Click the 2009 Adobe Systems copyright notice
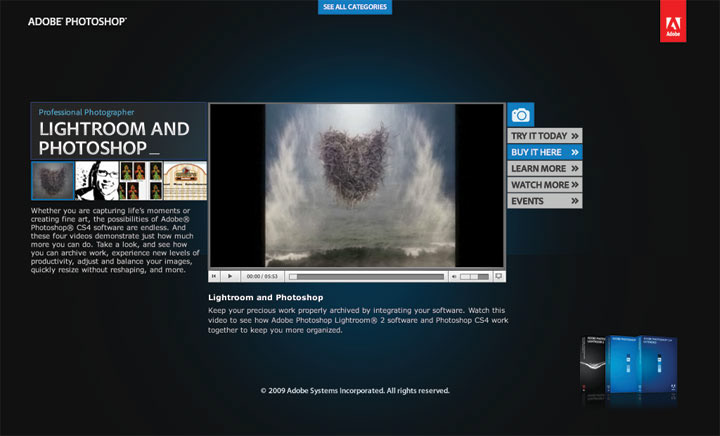Viewport: 720px width, 436px height. click(355, 391)
